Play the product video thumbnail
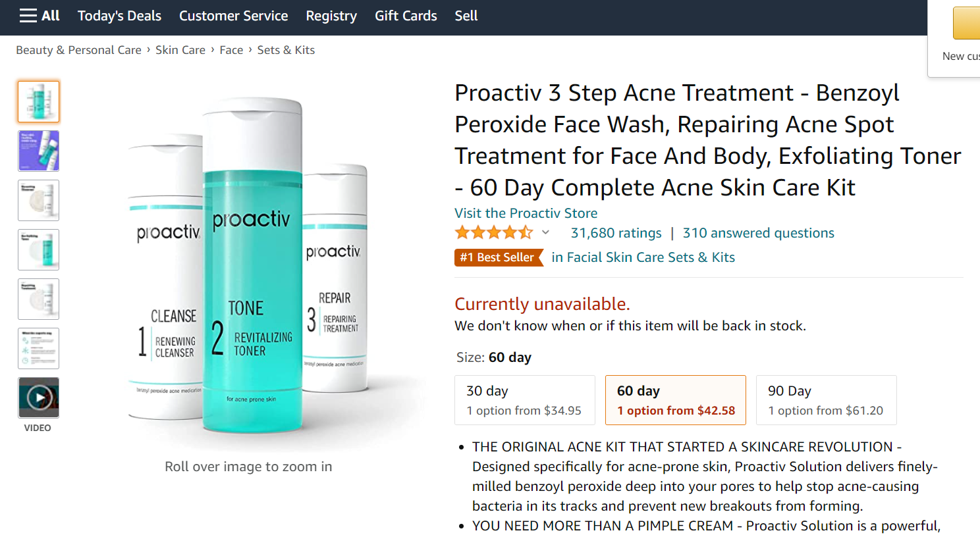Screen dimensions: 980x537 coord(39,397)
